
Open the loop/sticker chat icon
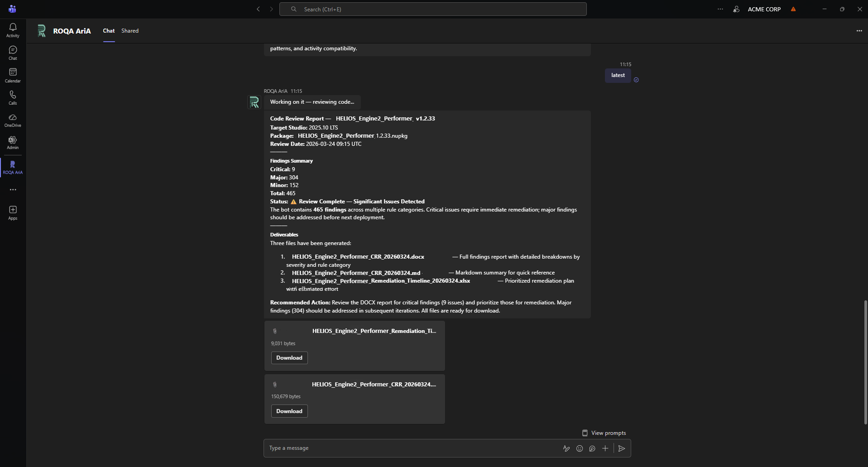coord(592,448)
